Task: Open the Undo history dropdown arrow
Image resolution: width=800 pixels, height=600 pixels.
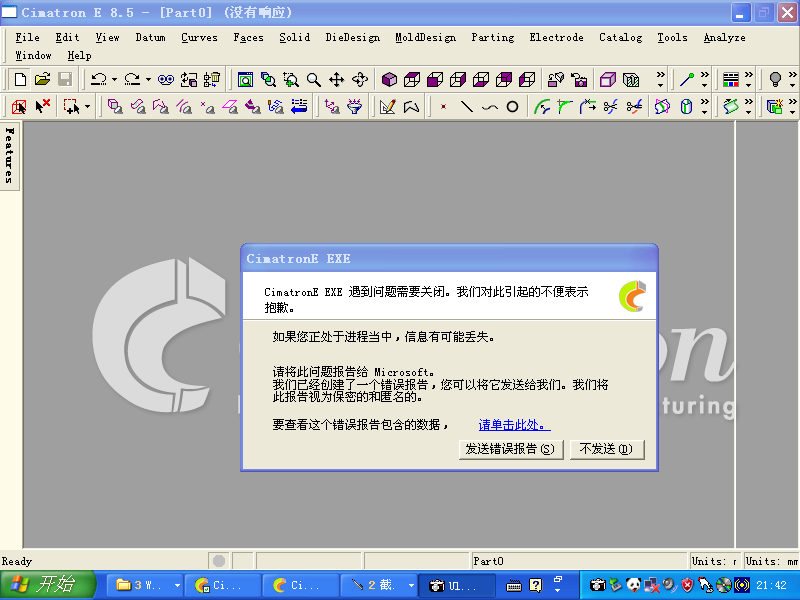Action: (114, 79)
